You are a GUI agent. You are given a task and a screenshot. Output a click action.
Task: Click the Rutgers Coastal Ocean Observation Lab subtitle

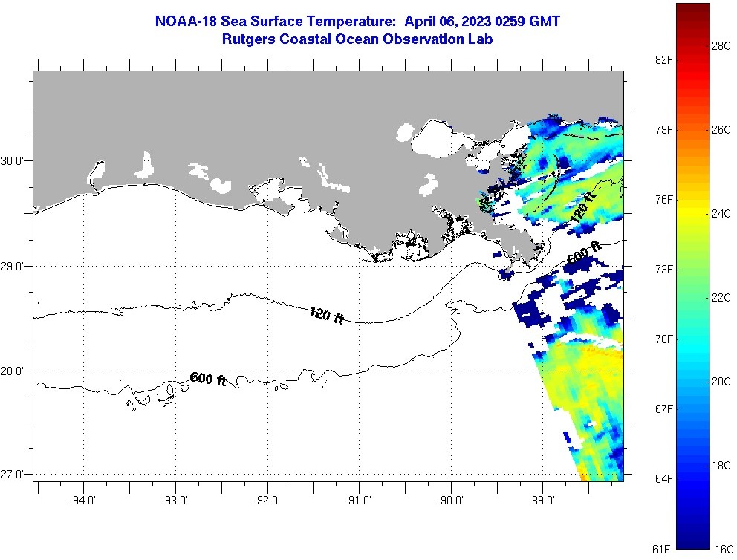point(357,39)
